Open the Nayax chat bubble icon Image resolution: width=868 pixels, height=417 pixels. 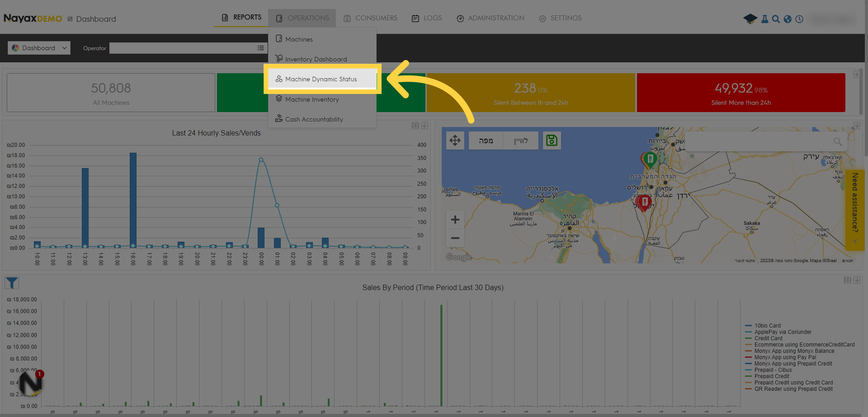point(31,383)
